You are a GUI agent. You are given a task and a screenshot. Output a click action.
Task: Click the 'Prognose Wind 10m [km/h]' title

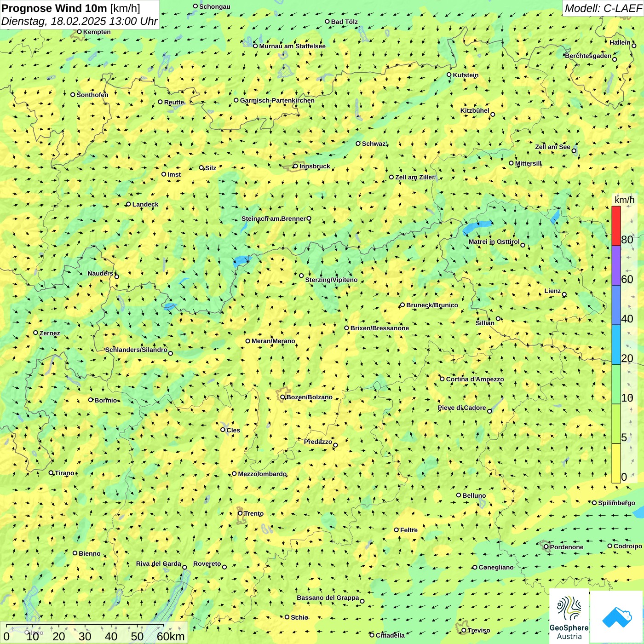tap(71, 8)
